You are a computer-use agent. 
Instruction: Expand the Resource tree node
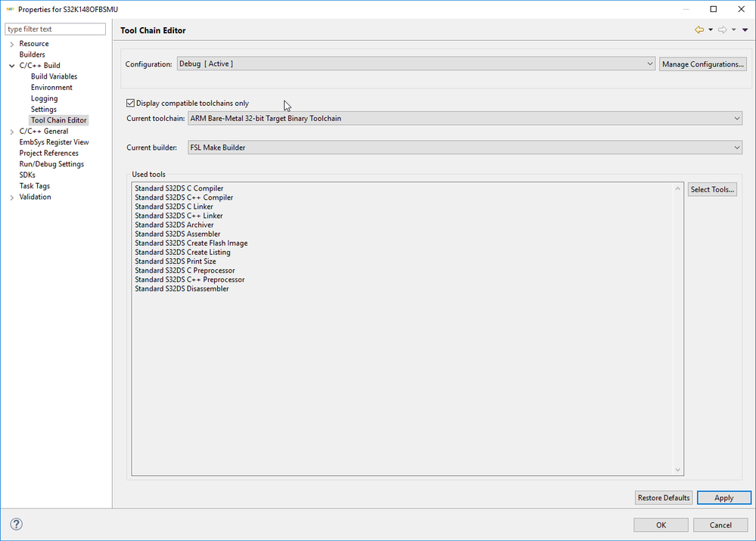(x=12, y=44)
